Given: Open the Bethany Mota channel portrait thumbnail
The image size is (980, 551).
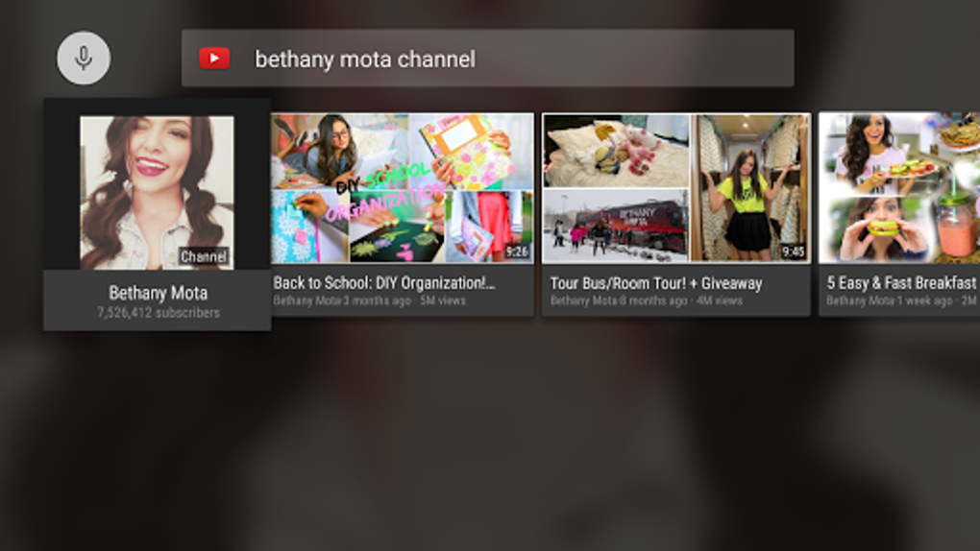Looking at the screenshot, I should [157, 192].
